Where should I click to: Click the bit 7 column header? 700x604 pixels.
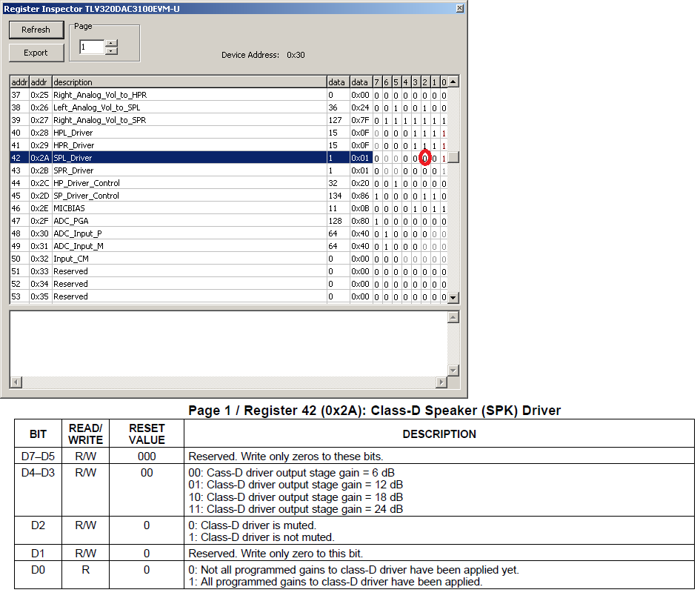pos(377,82)
